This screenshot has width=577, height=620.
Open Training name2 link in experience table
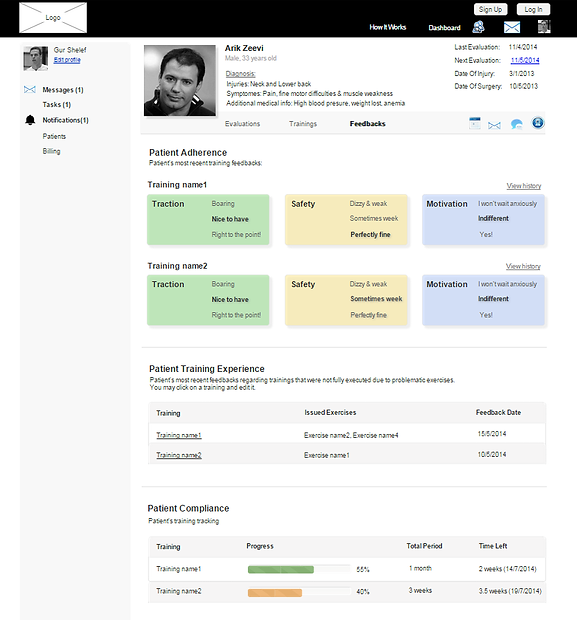click(x=179, y=455)
